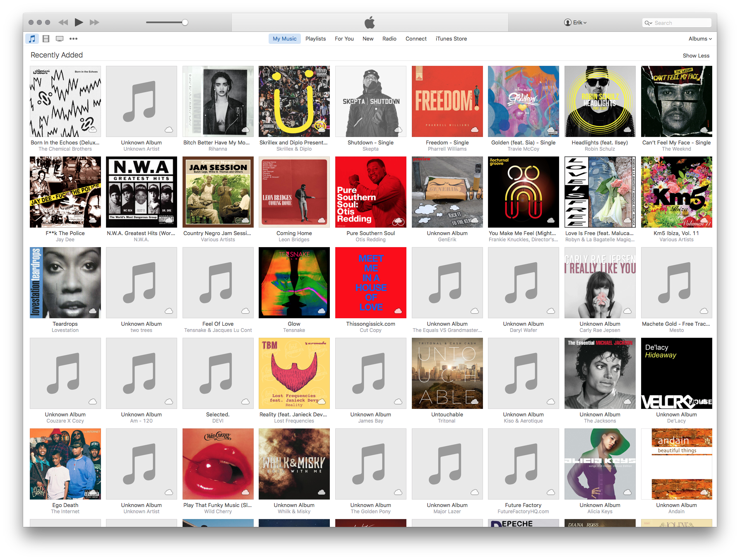
Task: Click cloud icon on The Golden Pony album
Action: [398, 492]
